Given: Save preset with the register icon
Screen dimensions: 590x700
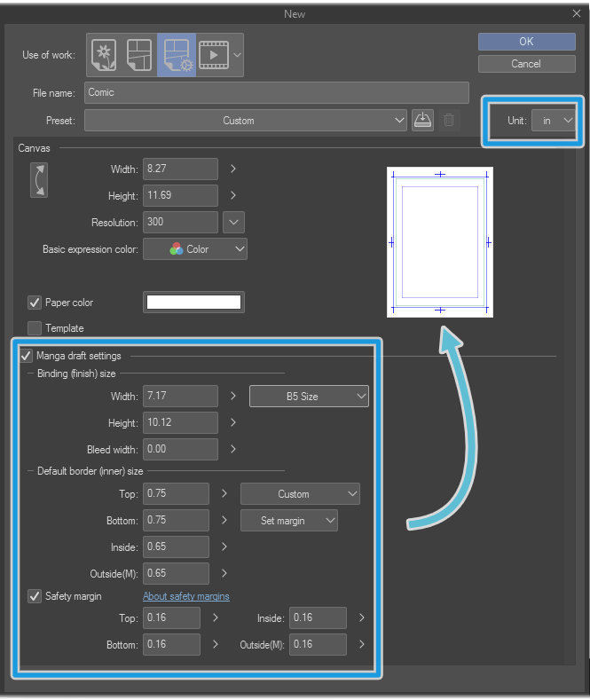Looking at the screenshot, I should (x=422, y=120).
